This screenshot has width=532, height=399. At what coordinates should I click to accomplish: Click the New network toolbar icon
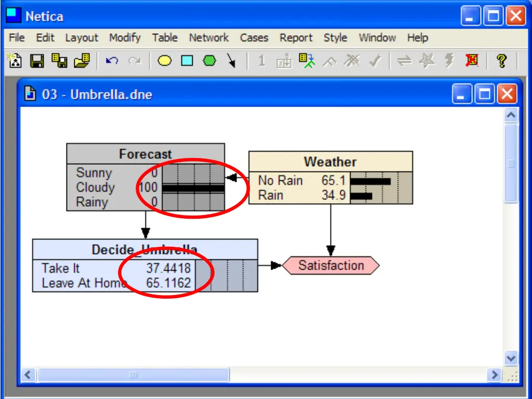[x=15, y=61]
